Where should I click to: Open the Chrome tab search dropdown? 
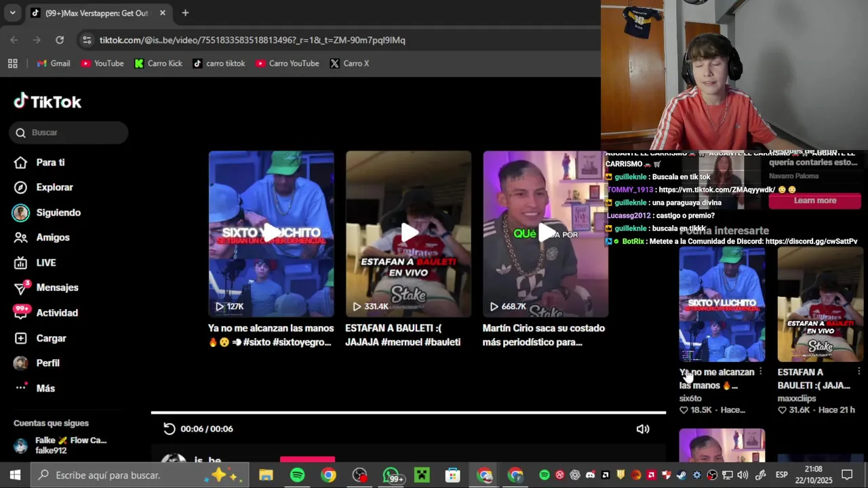[x=12, y=13]
